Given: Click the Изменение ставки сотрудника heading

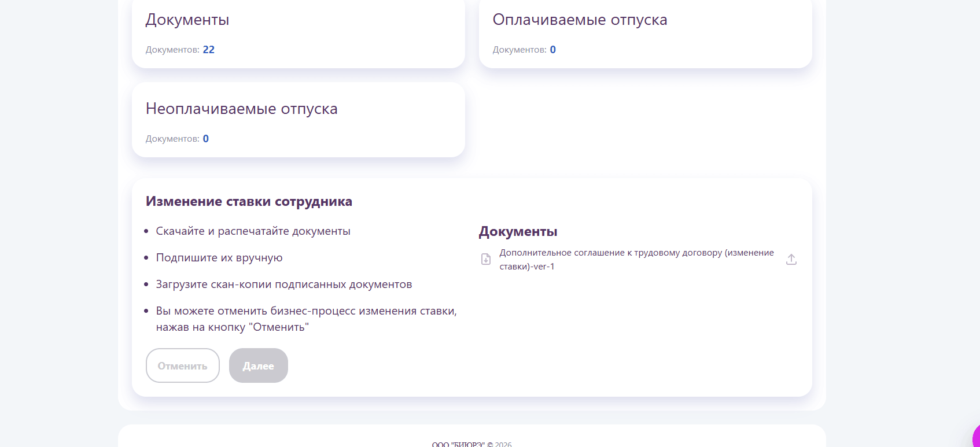Looking at the screenshot, I should pos(249,201).
